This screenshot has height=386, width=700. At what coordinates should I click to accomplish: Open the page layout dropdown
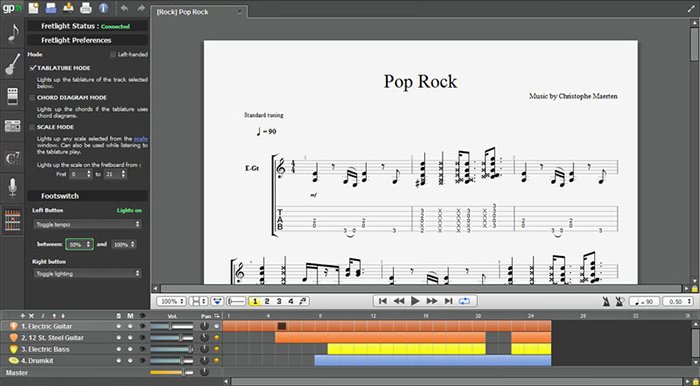click(198, 301)
